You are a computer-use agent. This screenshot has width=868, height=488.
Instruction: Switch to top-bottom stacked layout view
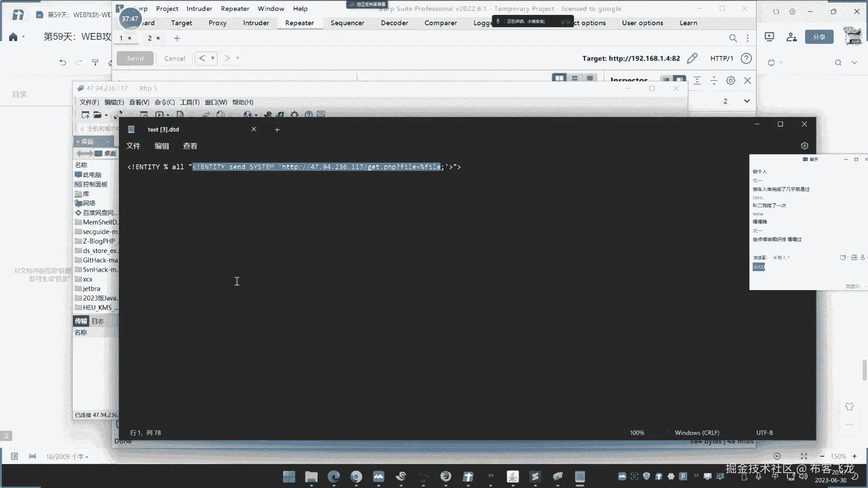pyautogui.click(x=575, y=78)
